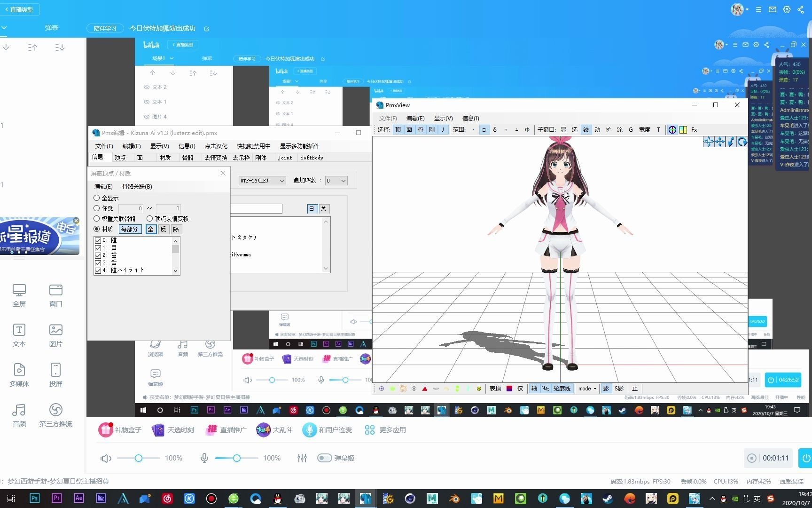Viewport: 812px width, 508px height.
Task: Open 编辑(E) menu in Pmx编辑 window
Action: pyautogui.click(x=132, y=146)
